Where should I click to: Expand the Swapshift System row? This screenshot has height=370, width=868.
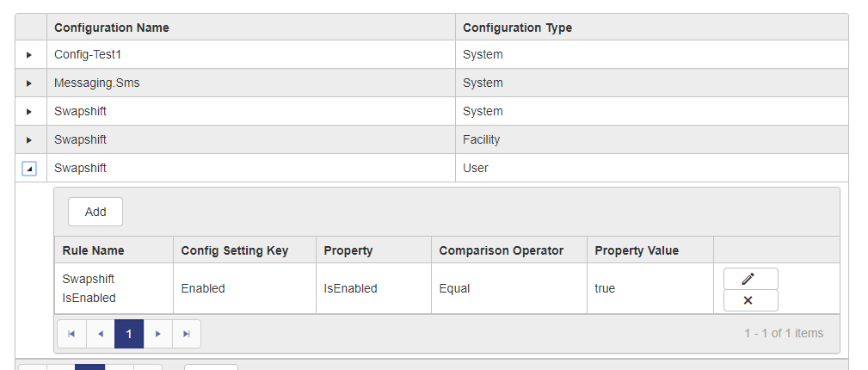pos(29,112)
